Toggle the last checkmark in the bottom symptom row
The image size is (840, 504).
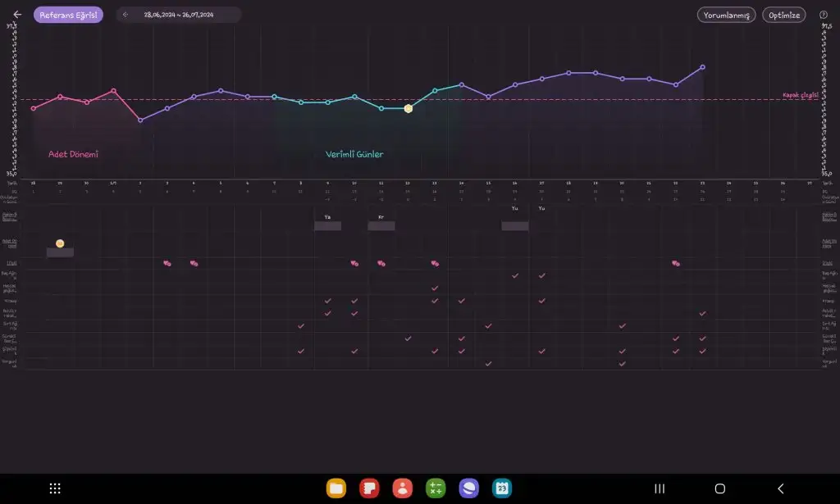tap(622, 363)
